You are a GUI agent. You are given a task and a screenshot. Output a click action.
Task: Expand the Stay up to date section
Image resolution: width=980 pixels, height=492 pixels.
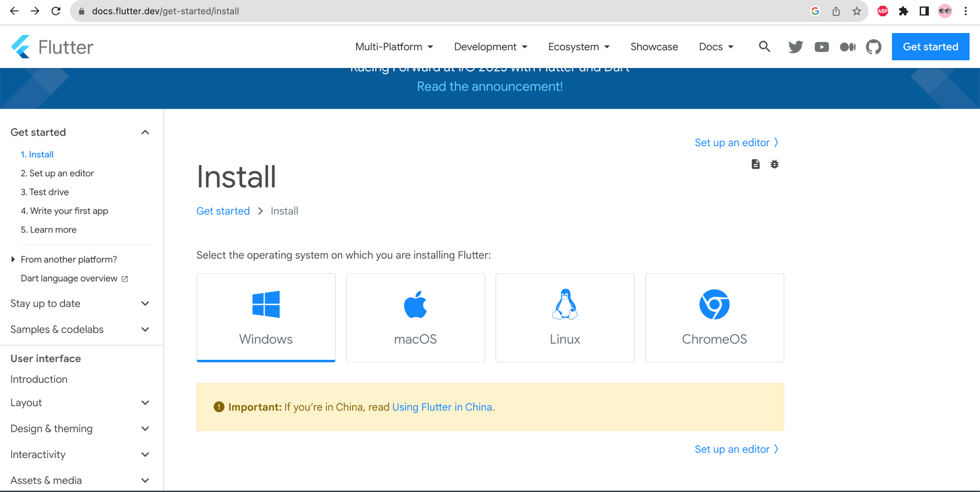[x=145, y=303]
